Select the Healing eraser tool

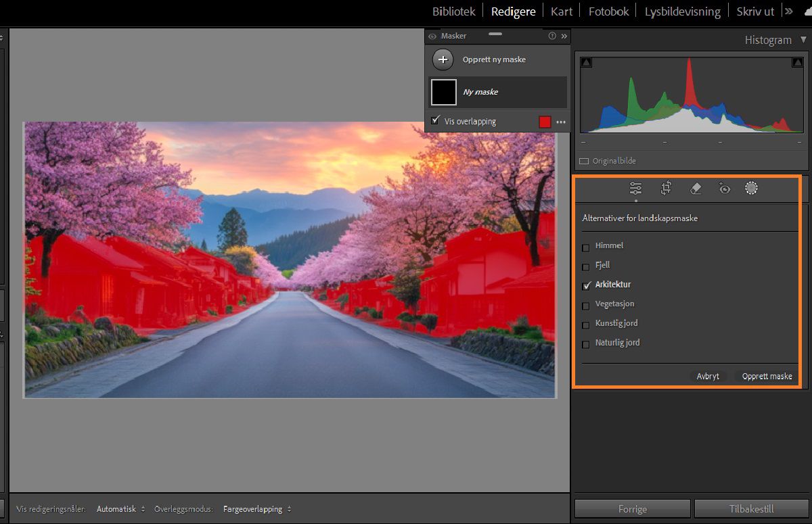click(695, 189)
